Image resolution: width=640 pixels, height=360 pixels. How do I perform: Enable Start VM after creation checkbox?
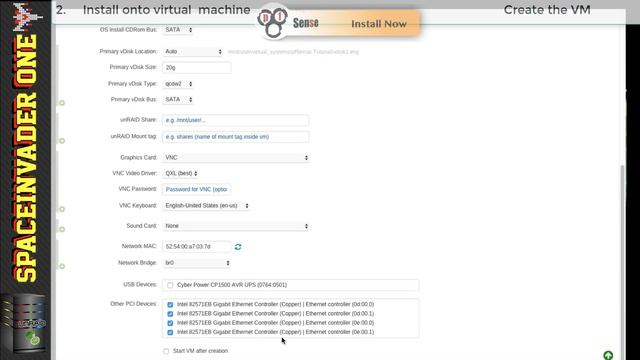tap(166, 351)
